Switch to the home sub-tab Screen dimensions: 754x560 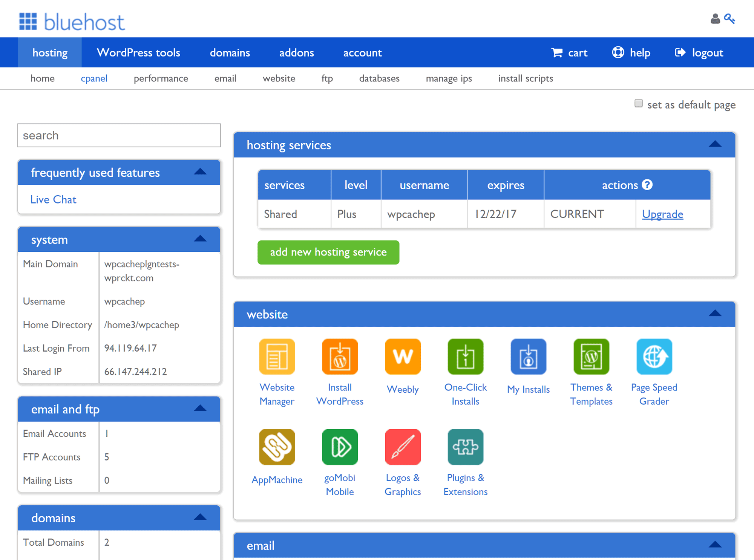click(43, 78)
